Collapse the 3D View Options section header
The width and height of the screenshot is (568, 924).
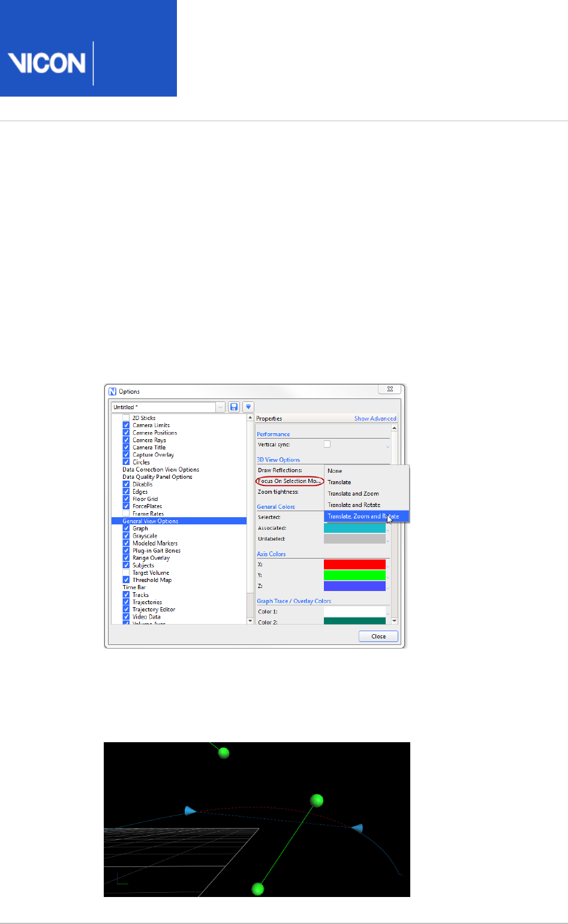[x=278, y=460]
